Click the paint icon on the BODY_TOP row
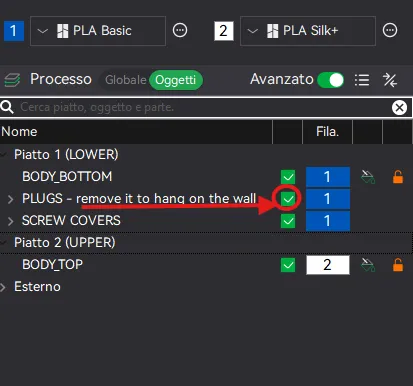Image resolution: width=413 pixels, height=386 pixels. [368, 265]
